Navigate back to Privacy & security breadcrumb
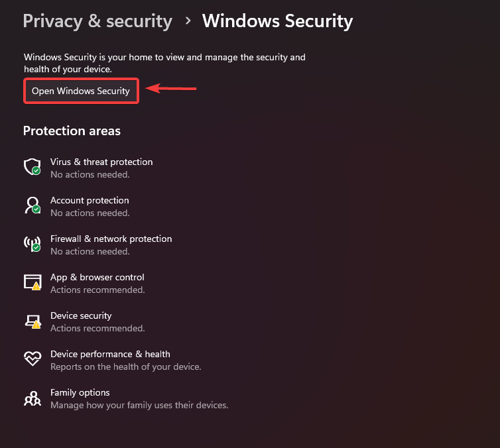 [x=97, y=21]
